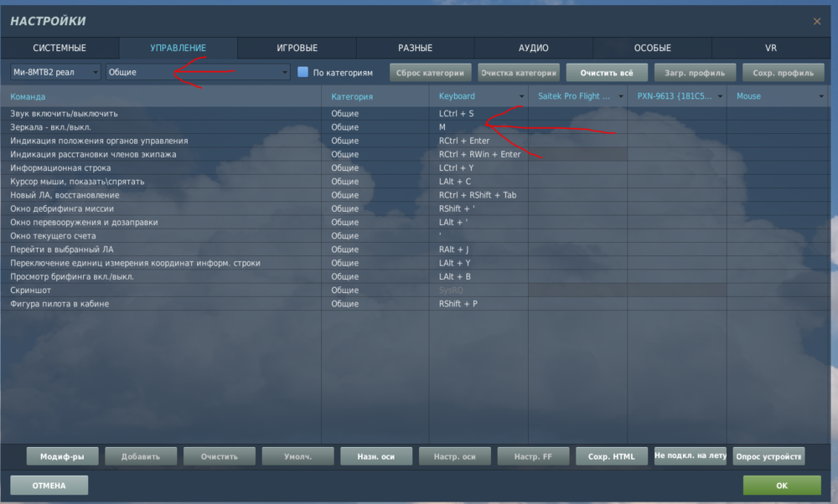Go to the АУДИО tab
Screen dimensions: 838x504
pyautogui.click(x=533, y=48)
